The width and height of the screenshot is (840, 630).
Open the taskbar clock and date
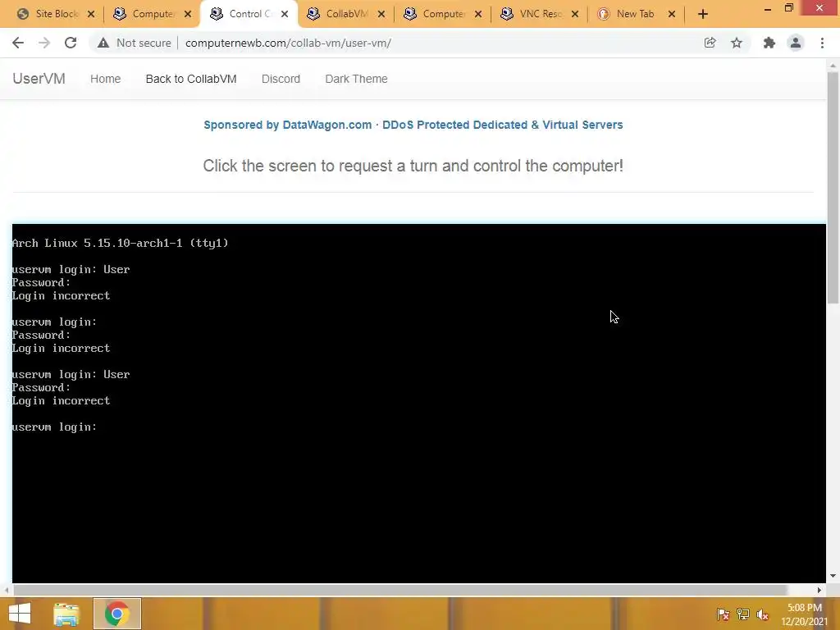pyautogui.click(x=805, y=614)
